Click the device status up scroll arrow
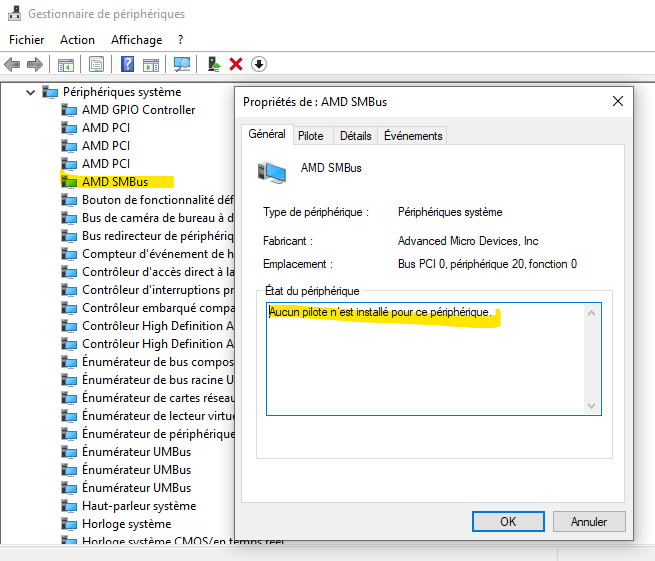The width and height of the screenshot is (655, 561). click(591, 313)
